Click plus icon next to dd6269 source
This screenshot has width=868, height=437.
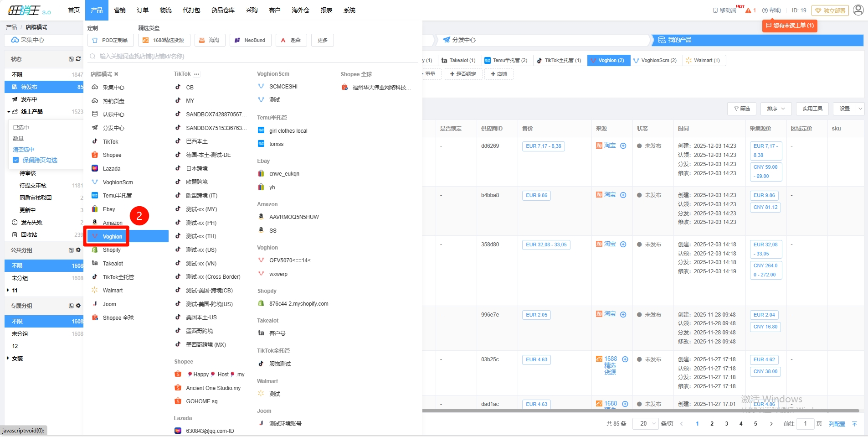[x=623, y=146]
